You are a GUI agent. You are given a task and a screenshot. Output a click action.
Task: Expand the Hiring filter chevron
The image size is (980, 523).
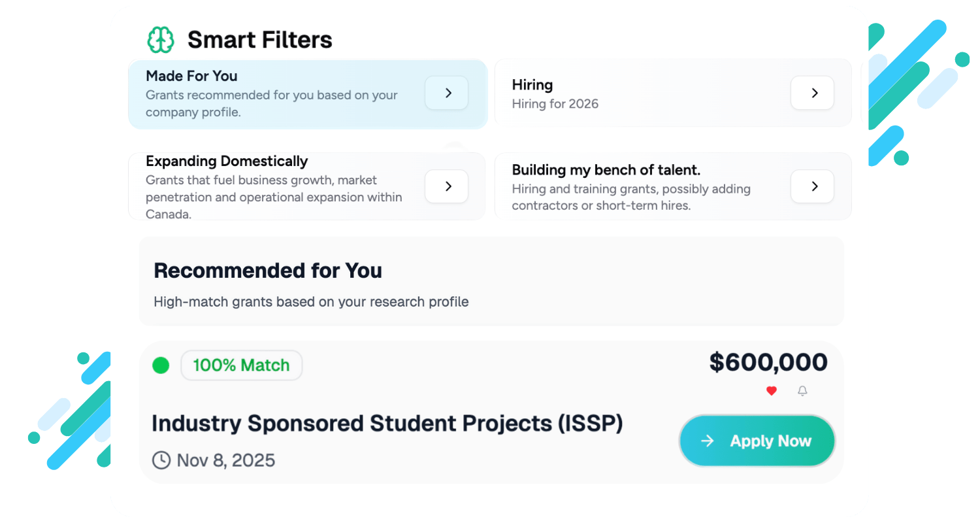(x=812, y=93)
